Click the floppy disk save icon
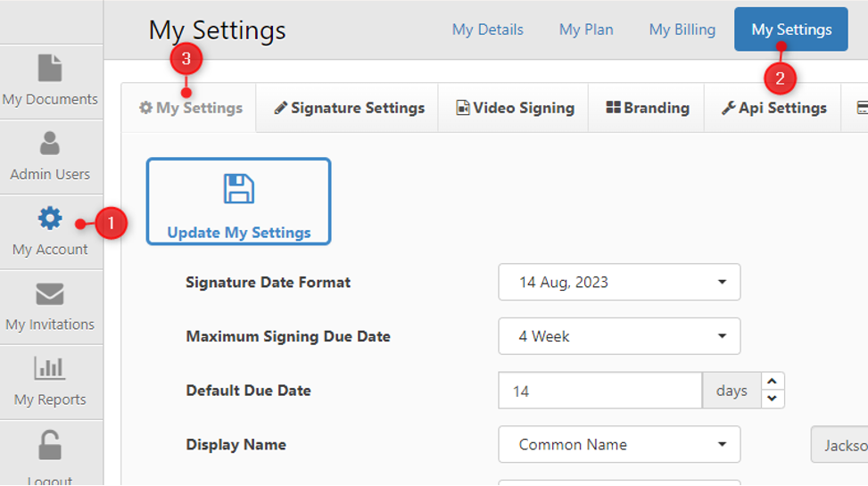The height and width of the screenshot is (486, 868). click(238, 189)
